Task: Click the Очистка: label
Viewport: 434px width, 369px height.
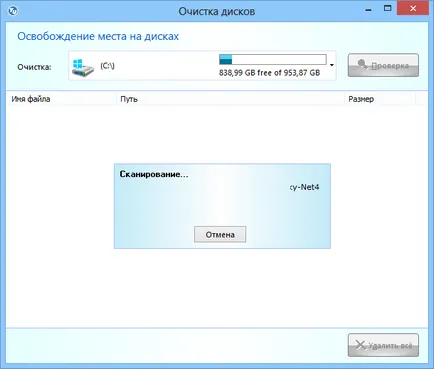Action: (34, 67)
